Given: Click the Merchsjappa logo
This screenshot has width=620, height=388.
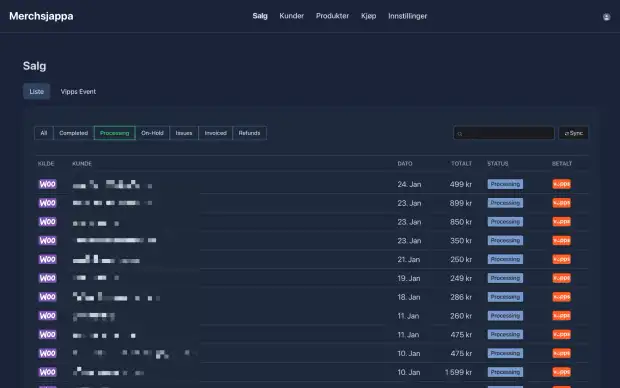Looking at the screenshot, I should (x=41, y=16).
